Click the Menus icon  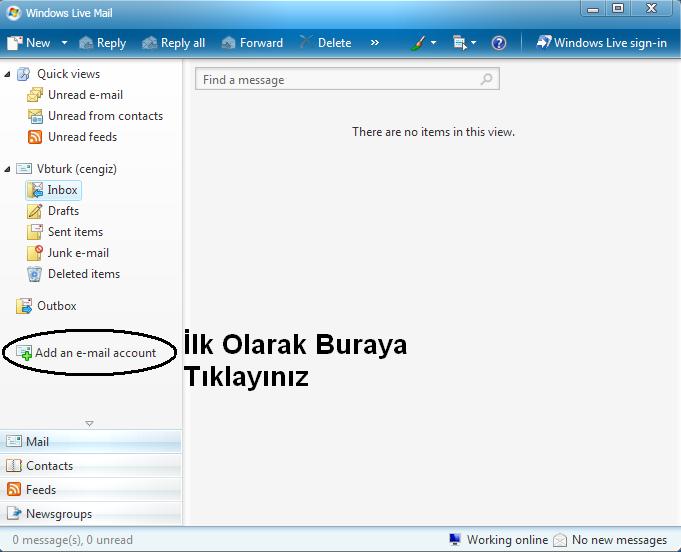459,43
